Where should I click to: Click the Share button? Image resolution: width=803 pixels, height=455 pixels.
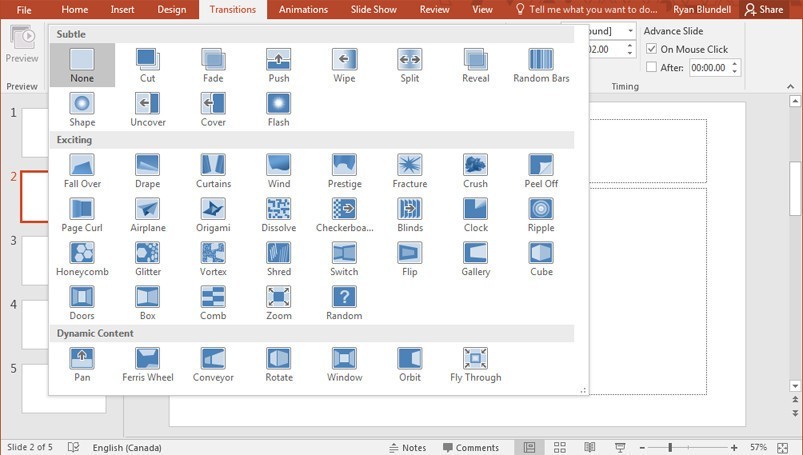click(764, 9)
